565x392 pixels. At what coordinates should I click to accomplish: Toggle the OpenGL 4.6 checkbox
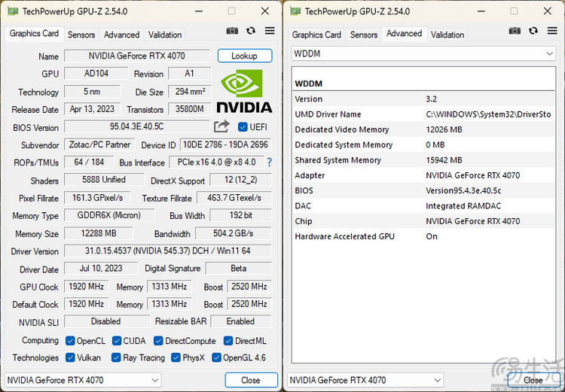(x=216, y=357)
